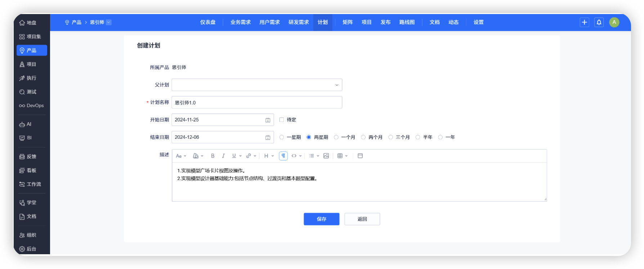Click the underline icon in editor toolbar

point(234,156)
